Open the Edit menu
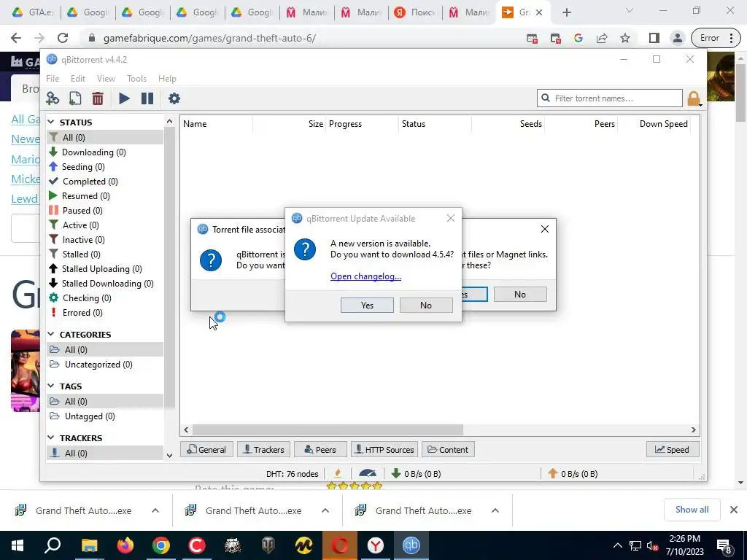Image resolution: width=747 pixels, height=560 pixels. pos(77,79)
